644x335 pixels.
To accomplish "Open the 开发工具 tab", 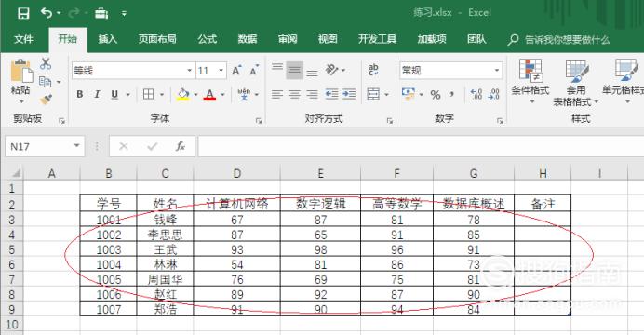I will click(377, 39).
